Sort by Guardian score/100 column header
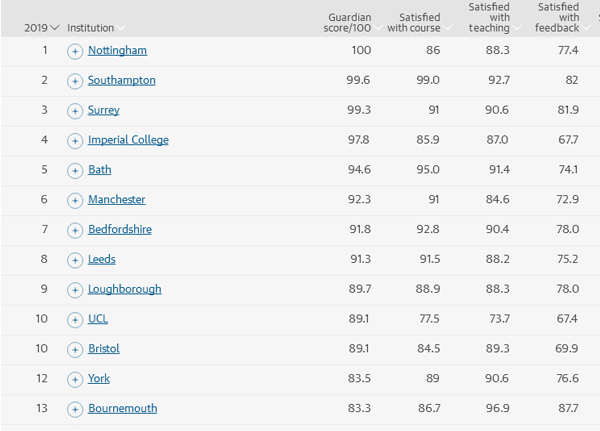 [x=350, y=22]
